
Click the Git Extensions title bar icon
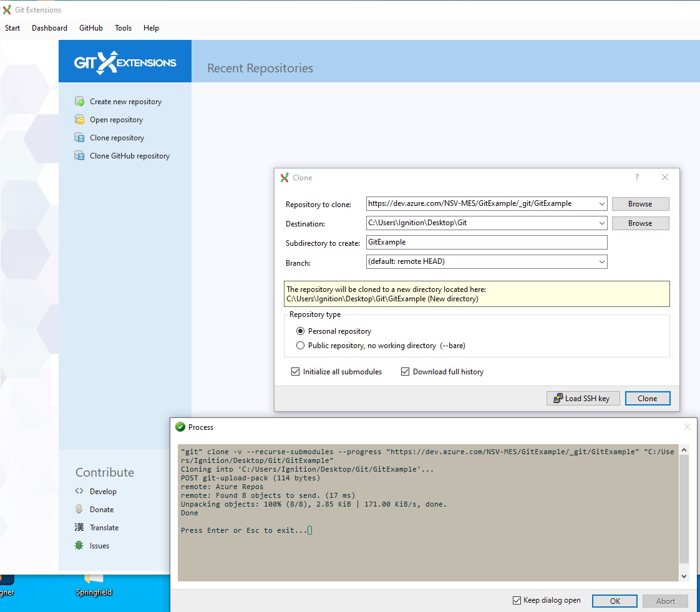tap(7, 9)
